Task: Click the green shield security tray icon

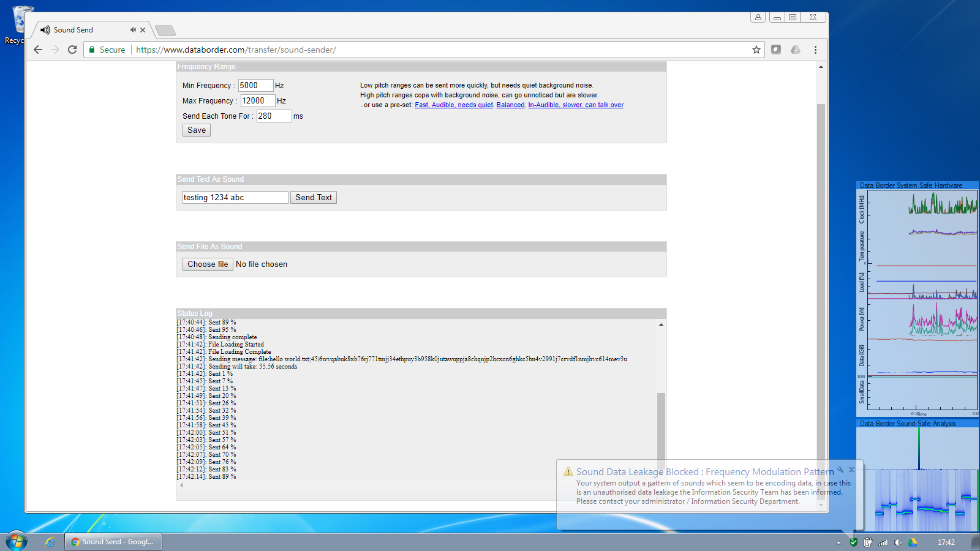Action: pyautogui.click(x=853, y=542)
